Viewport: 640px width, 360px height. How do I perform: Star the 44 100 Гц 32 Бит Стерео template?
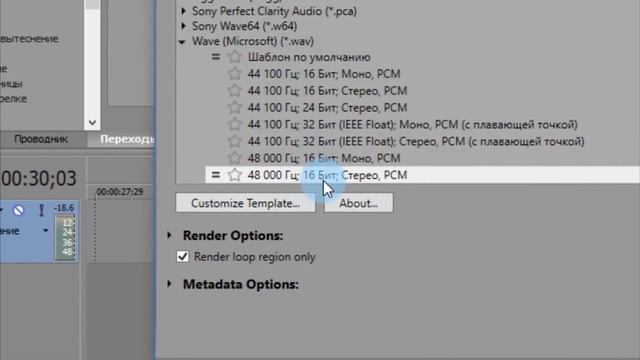[235, 141]
